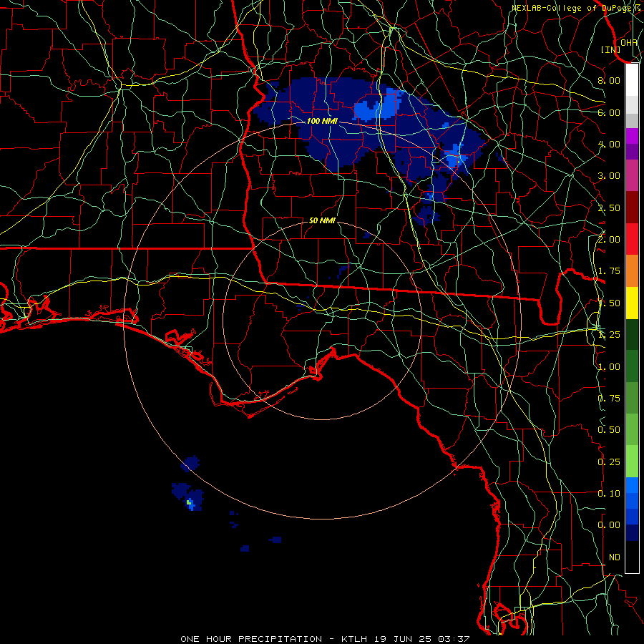Select the dark red legend swatch
644x644 pixels.
(x=632, y=208)
